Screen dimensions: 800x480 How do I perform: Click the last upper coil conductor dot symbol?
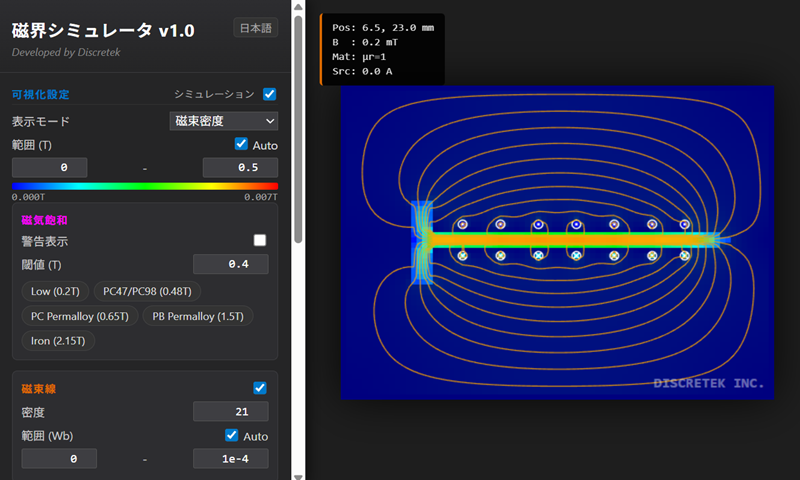pyautogui.click(x=685, y=224)
